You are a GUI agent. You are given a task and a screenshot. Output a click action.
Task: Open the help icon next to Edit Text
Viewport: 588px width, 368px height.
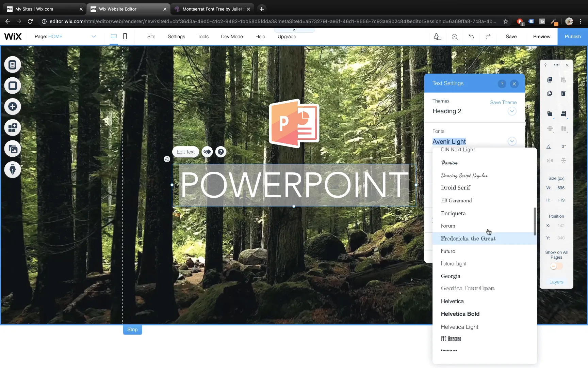(x=221, y=152)
